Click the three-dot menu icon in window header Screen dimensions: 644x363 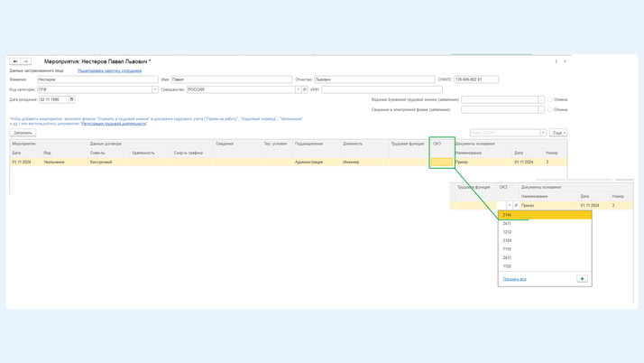click(557, 61)
